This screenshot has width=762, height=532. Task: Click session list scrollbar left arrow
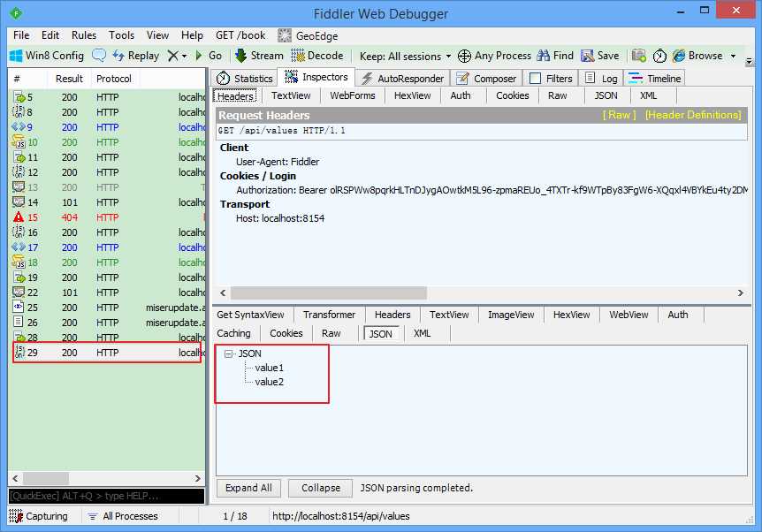click(x=15, y=479)
